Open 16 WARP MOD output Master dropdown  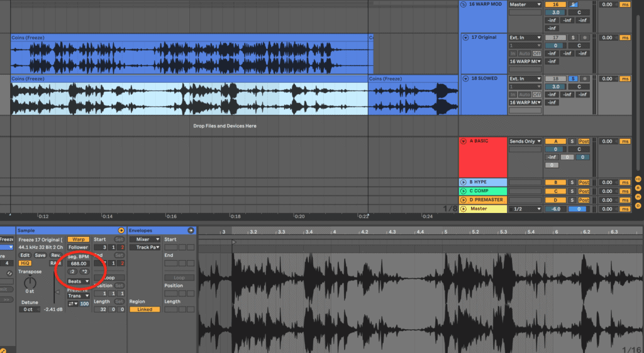(x=525, y=4)
